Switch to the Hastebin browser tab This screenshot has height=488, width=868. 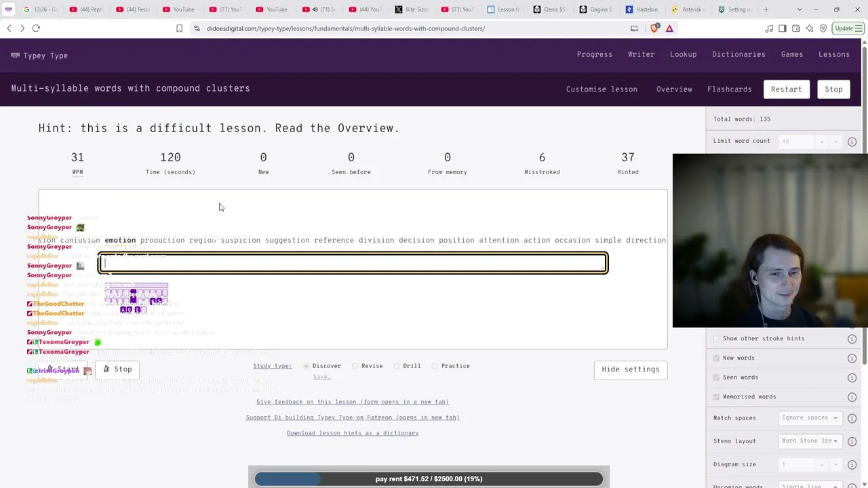pos(641,9)
